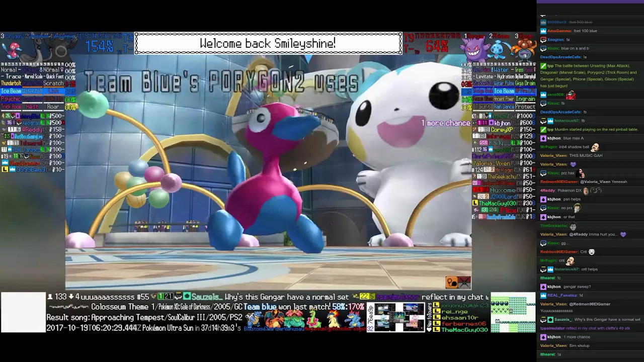The image size is (644, 362).
Task: Click the face emote after MrPagin's 'crit'
Action: coord(570,260)
